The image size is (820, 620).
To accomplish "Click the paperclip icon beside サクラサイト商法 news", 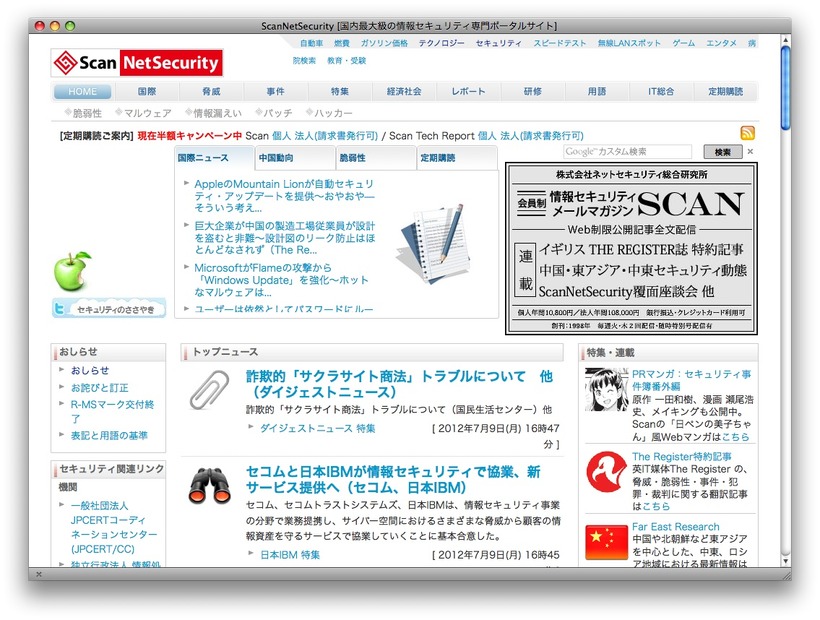I will pyautogui.click(x=210, y=389).
